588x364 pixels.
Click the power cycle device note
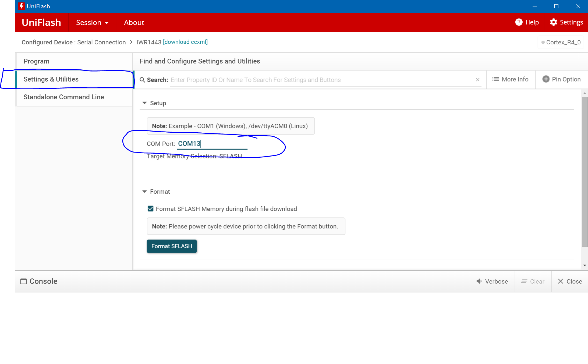(246, 226)
